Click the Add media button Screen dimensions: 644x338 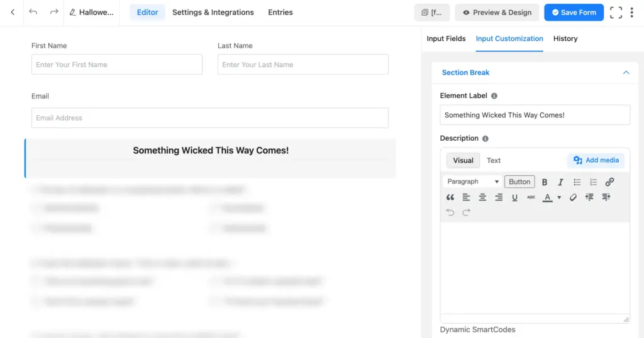596,160
